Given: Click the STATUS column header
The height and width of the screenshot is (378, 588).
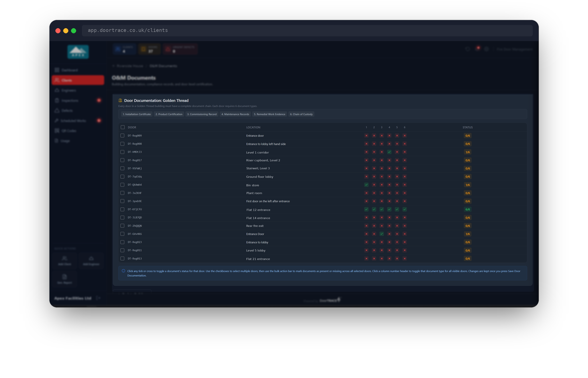Looking at the screenshot, I should coord(467,127).
